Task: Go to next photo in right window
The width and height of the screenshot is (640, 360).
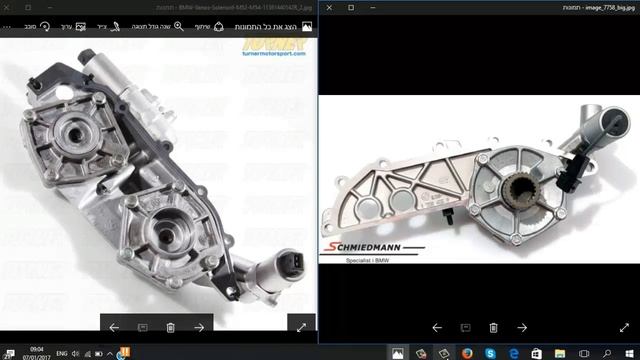Action: [x=522, y=327]
